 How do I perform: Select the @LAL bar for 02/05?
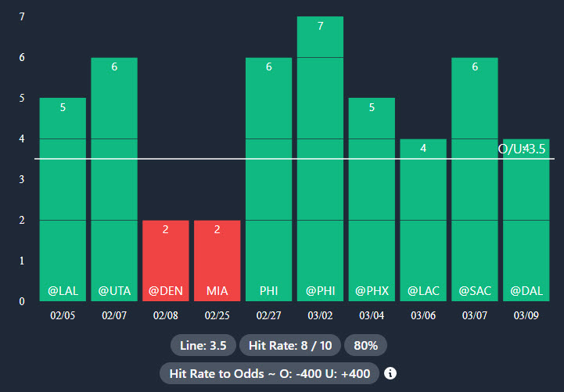click(63, 200)
